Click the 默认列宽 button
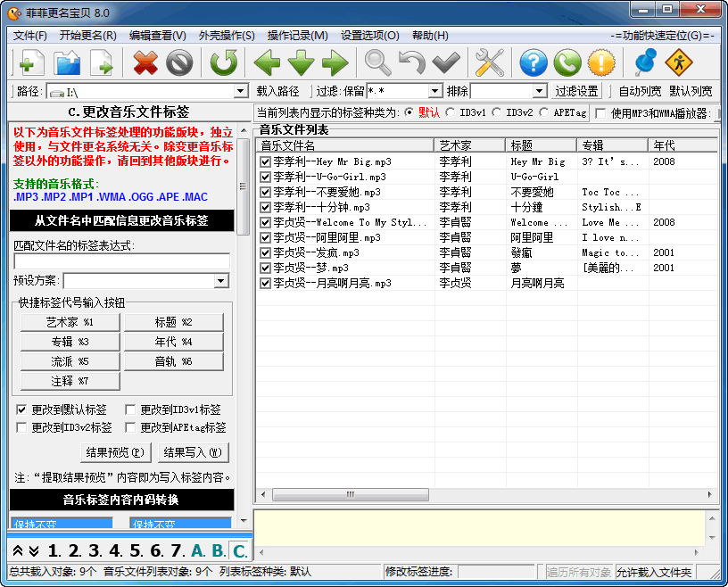The height and width of the screenshot is (587, 728). click(691, 91)
